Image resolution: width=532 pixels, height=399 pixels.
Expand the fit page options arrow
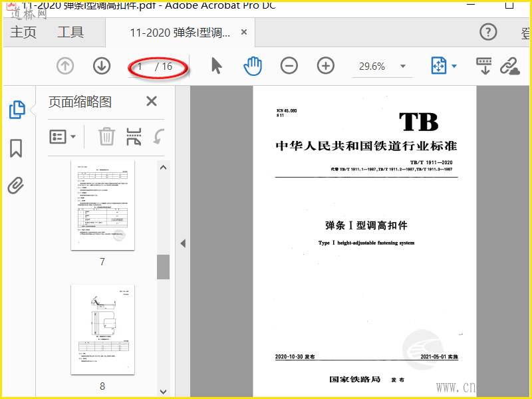[x=454, y=66]
